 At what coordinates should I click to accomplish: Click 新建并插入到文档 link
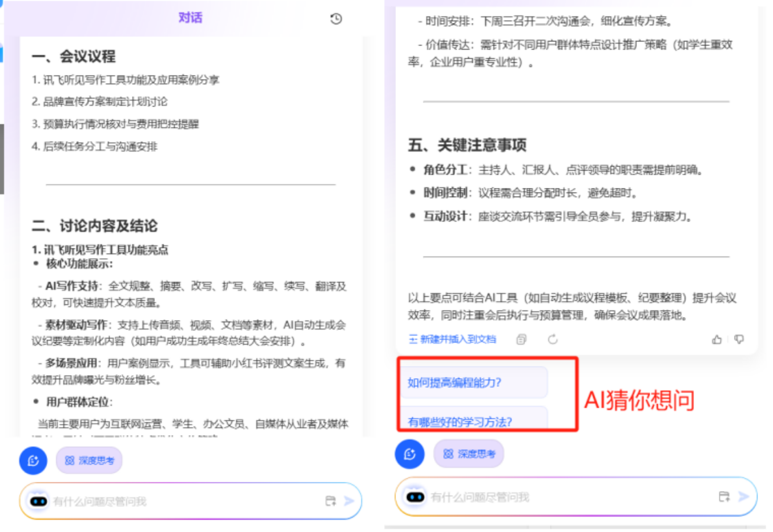click(453, 339)
